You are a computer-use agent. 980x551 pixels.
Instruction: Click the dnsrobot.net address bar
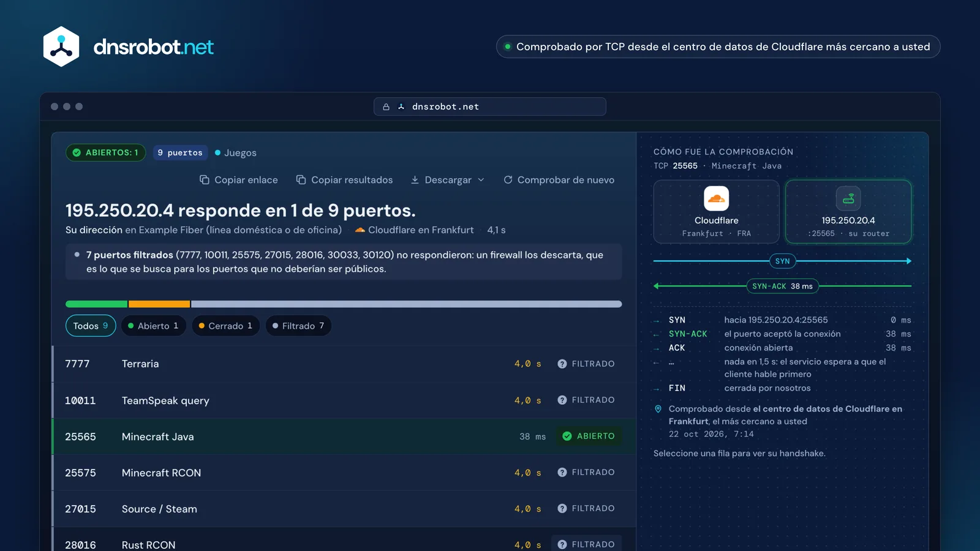click(x=490, y=107)
